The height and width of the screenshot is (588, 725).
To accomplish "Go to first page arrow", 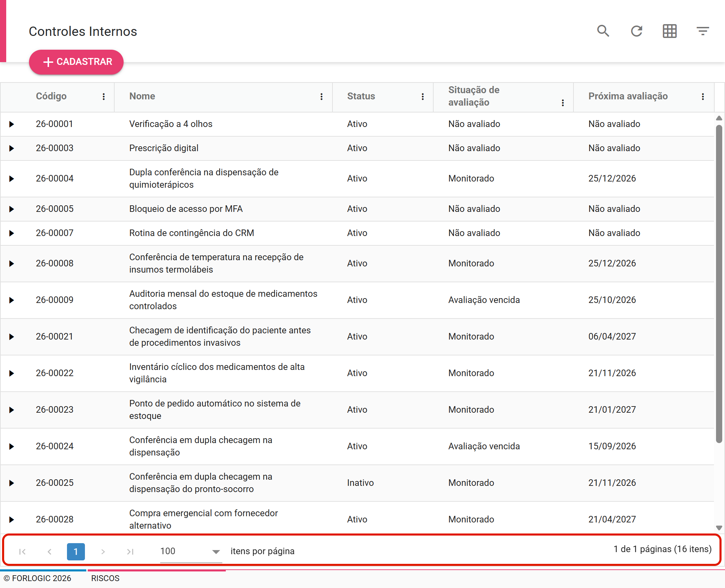I will point(22,551).
